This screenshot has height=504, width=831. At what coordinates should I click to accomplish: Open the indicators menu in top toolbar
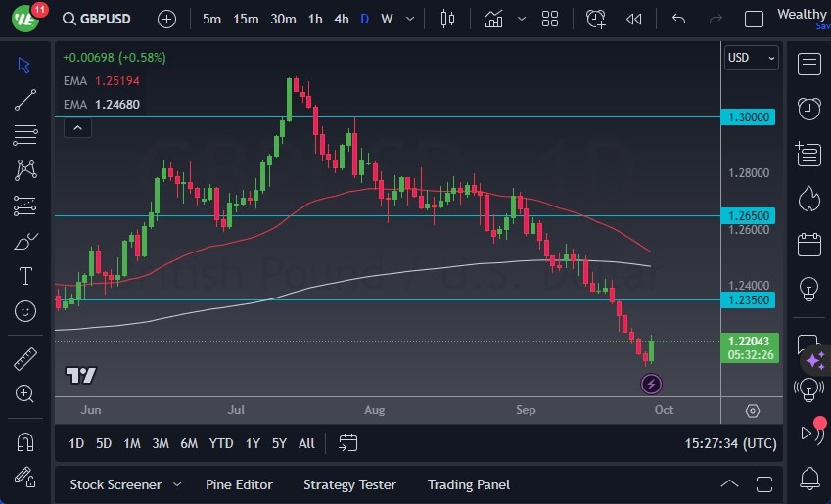(x=493, y=19)
